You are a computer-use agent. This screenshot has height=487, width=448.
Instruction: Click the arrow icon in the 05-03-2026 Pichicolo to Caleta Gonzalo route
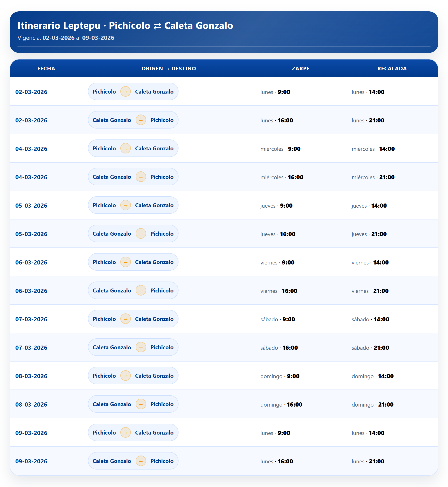tap(126, 205)
